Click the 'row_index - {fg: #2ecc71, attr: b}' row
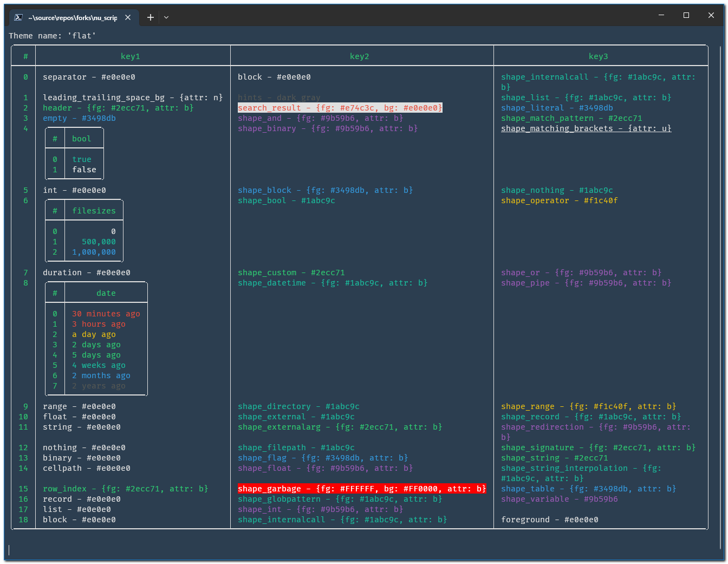 126,489
